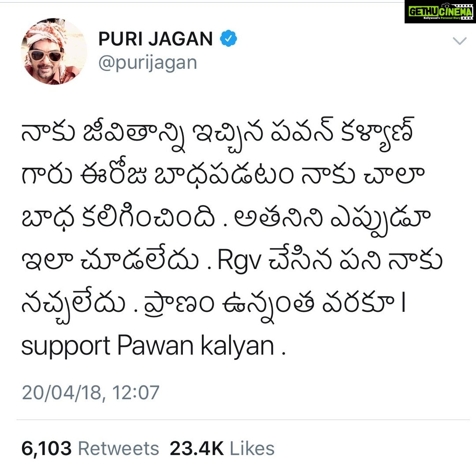Click the camera icon in GethuCinema logo

click(x=446, y=5)
